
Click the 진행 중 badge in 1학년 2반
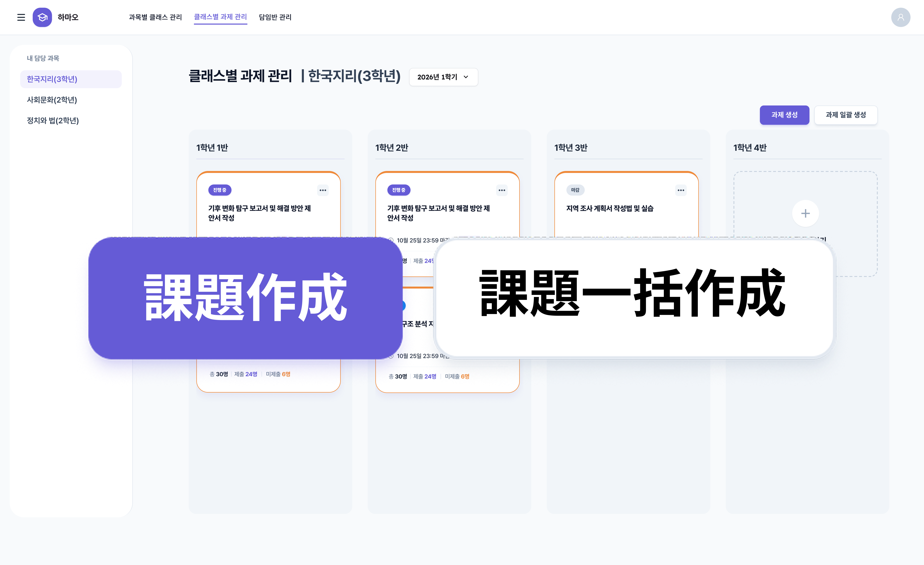pyautogui.click(x=399, y=190)
